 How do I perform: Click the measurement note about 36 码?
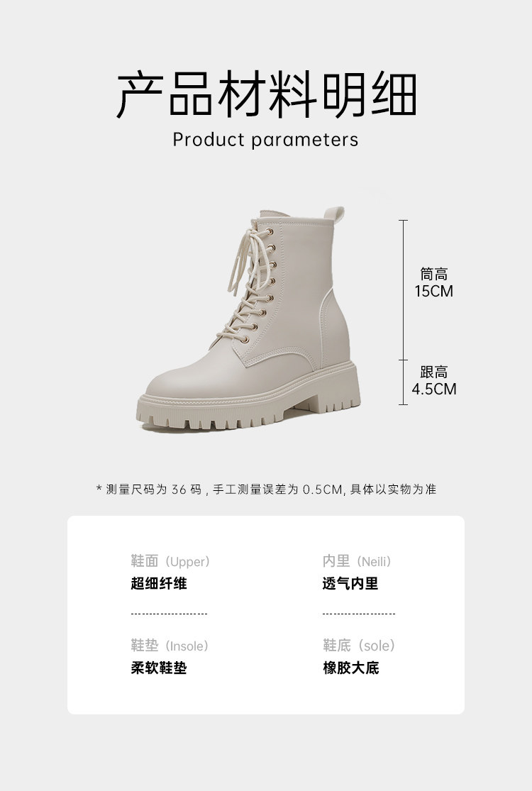(x=266, y=489)
